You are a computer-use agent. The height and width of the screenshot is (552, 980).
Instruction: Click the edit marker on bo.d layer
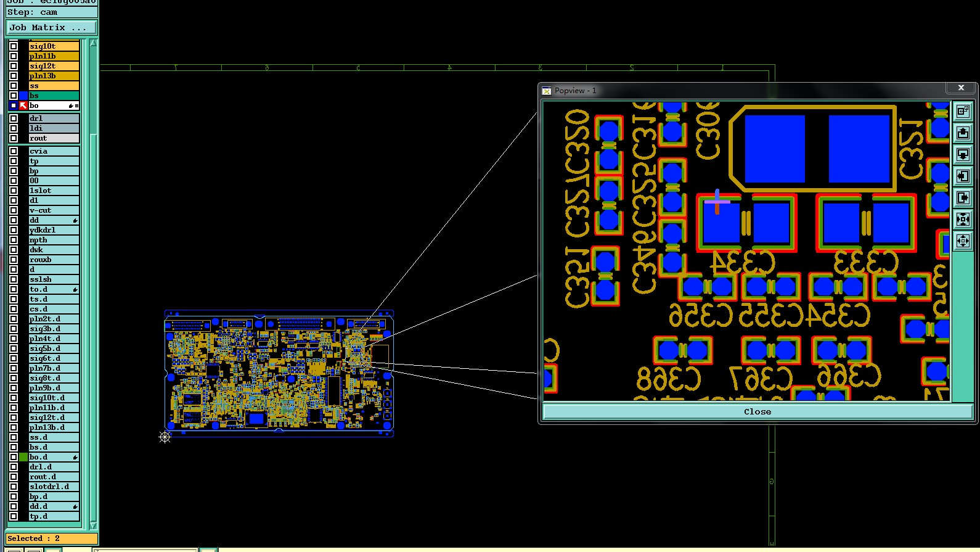coord(75,457)
